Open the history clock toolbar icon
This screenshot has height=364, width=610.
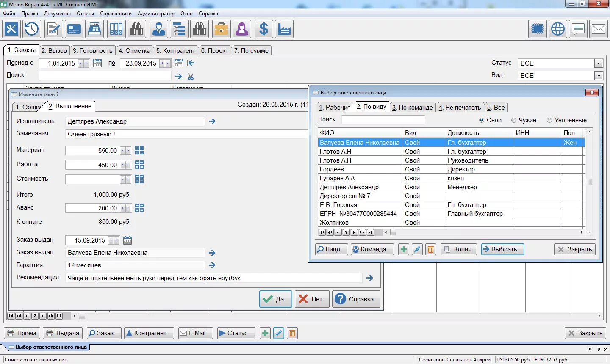[32, 29]
